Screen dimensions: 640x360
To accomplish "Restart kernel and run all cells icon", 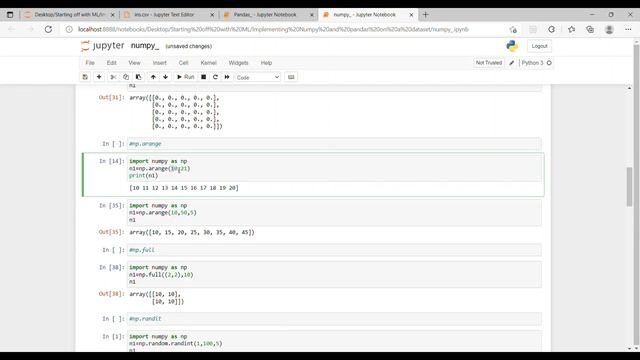I will [227, 77].
